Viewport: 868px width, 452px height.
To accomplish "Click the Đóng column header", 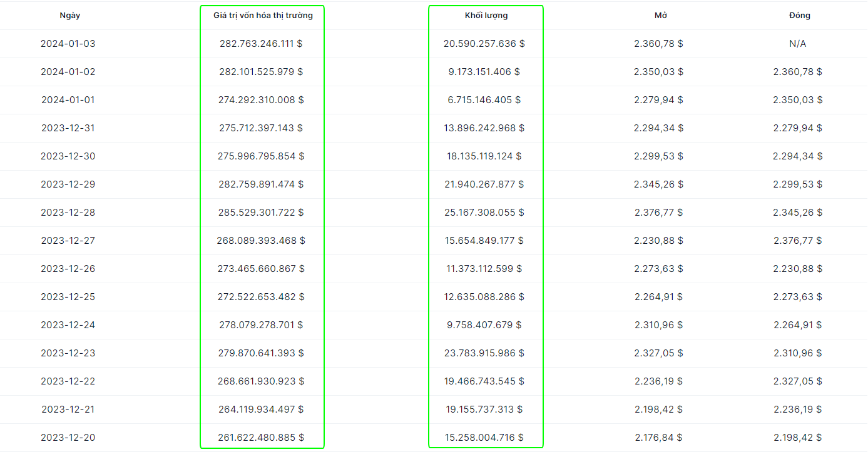I will 799,16.
